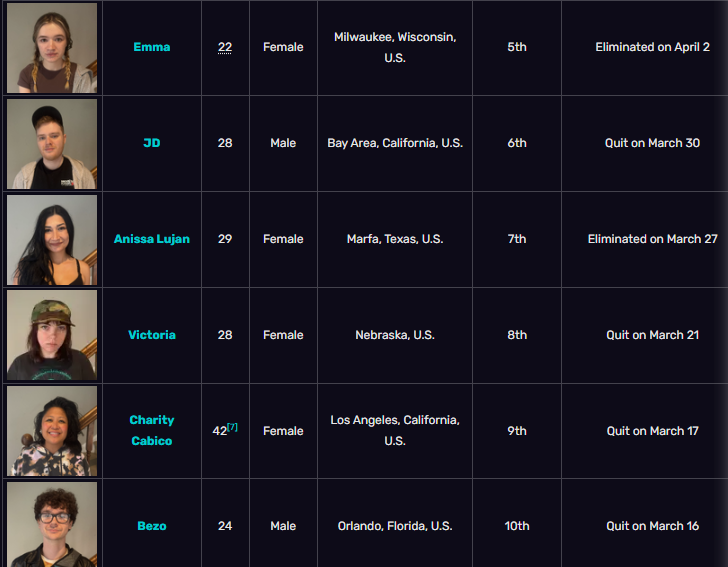Select 'Los Angeles, California, U.S.' cell
Image resolution: width=728 pixels, height=567 pixels.
point(395,430)
